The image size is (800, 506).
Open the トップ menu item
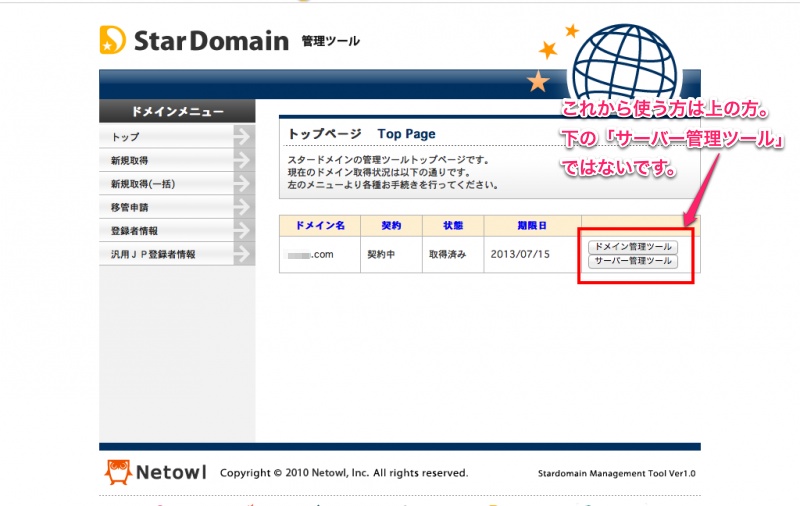coord(177,137)
